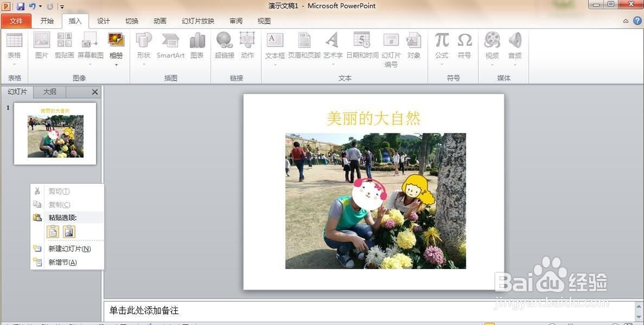644x325 pixels.
Task: Customize the quick access toolbar dropdown
Action: coord(62,6)
